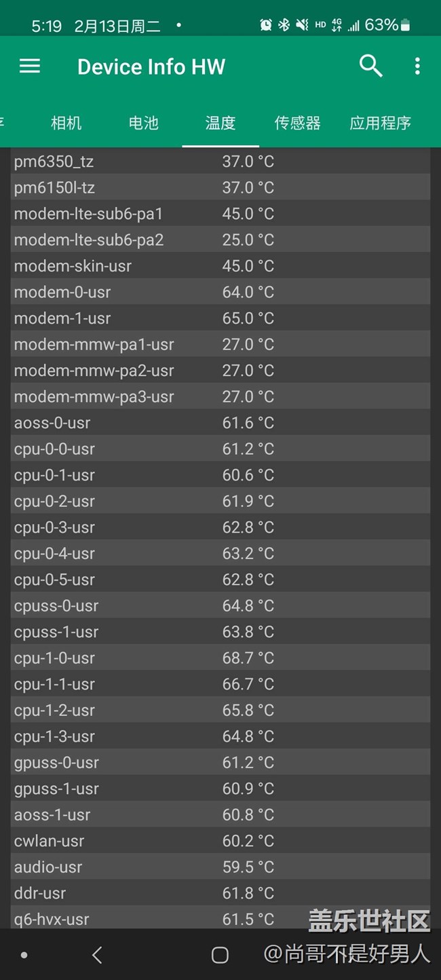Tap the Device Info HW title
The width and height of the screenshot is (441, 980).
pyautogui.click(x=151, y=67)
